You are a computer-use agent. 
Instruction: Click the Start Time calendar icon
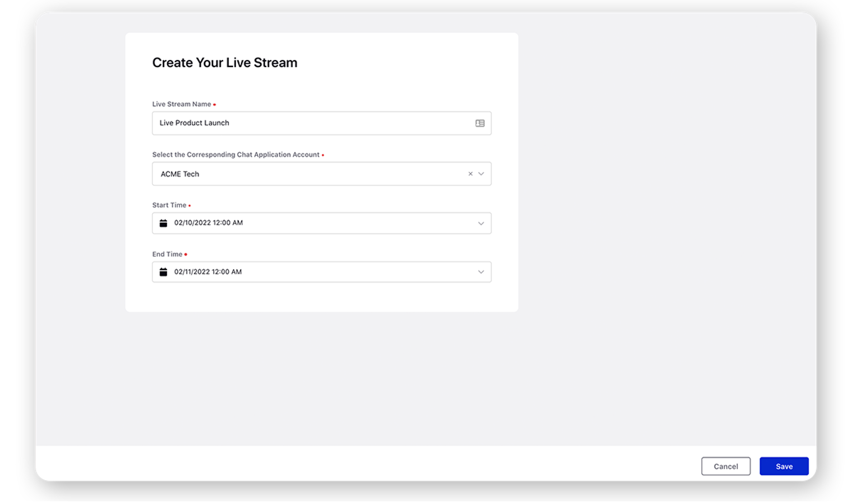tap(163, 223)
